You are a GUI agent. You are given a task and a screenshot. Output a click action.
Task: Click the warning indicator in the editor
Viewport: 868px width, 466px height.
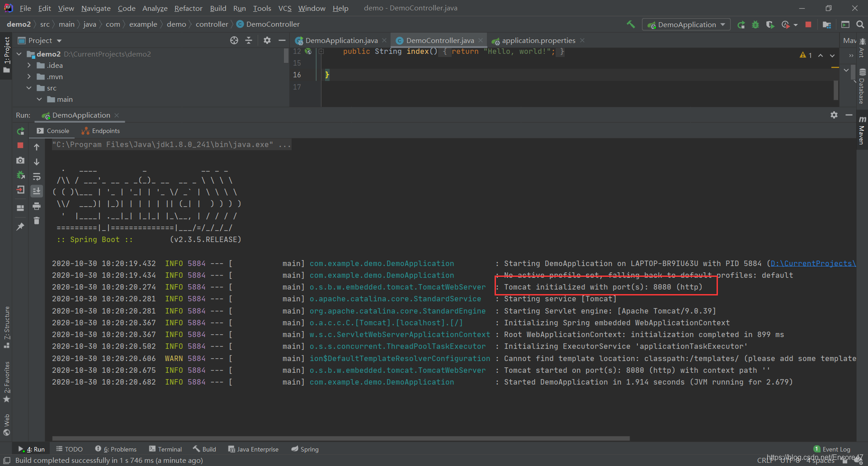806,55
